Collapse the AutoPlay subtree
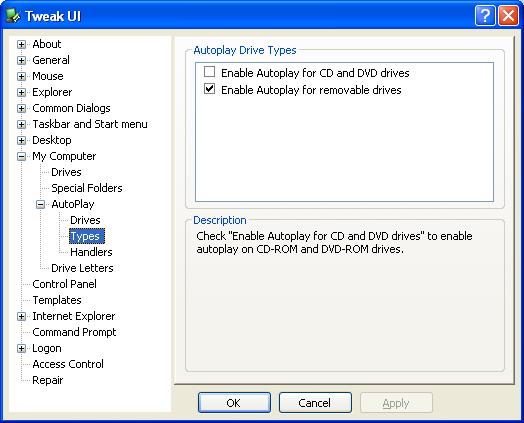The height and width of the screenshot is (423, 524). point(40,204)
